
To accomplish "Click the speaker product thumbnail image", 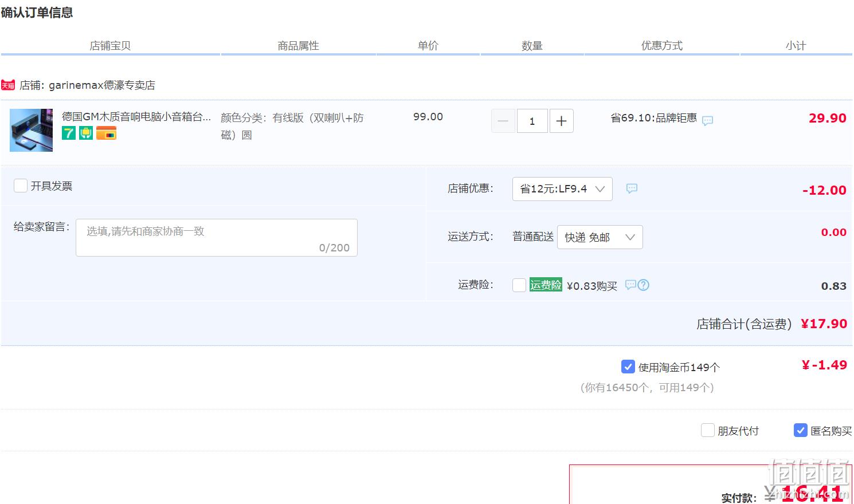I will (x=31, y=130).
